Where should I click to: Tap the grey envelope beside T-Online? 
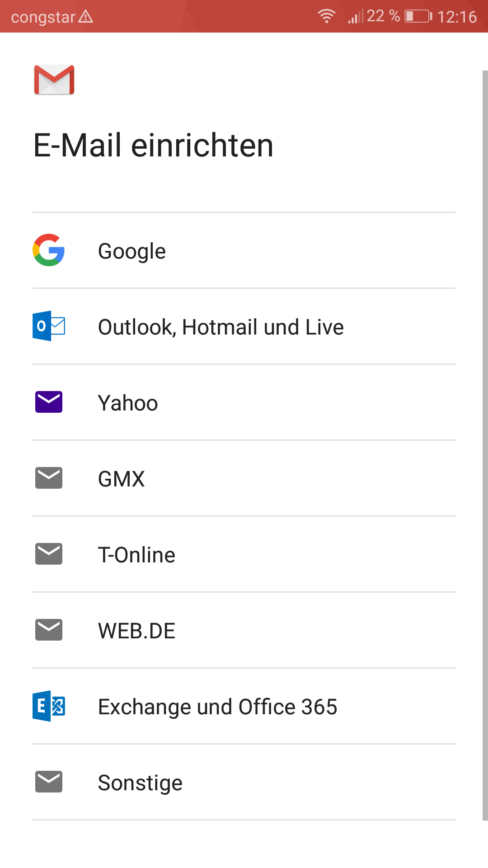click(x=49, y=554)
